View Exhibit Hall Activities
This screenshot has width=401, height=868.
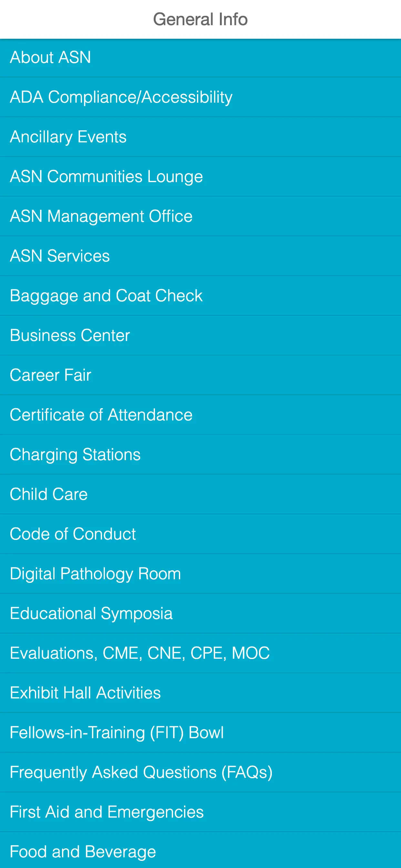coord(85,692)
